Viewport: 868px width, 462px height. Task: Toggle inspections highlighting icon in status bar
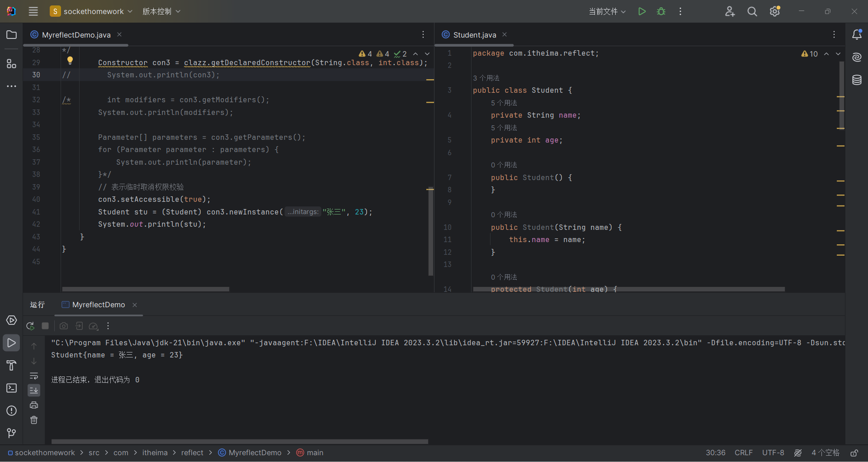pos(798,453)
